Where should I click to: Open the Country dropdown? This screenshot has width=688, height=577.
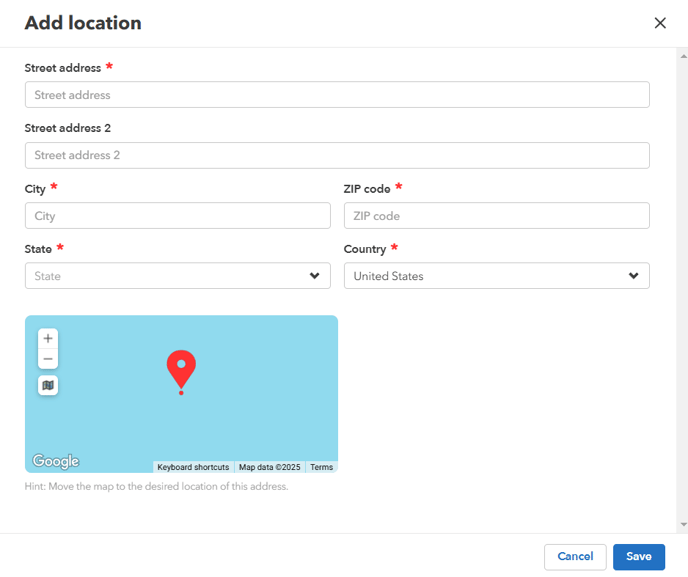496,276
